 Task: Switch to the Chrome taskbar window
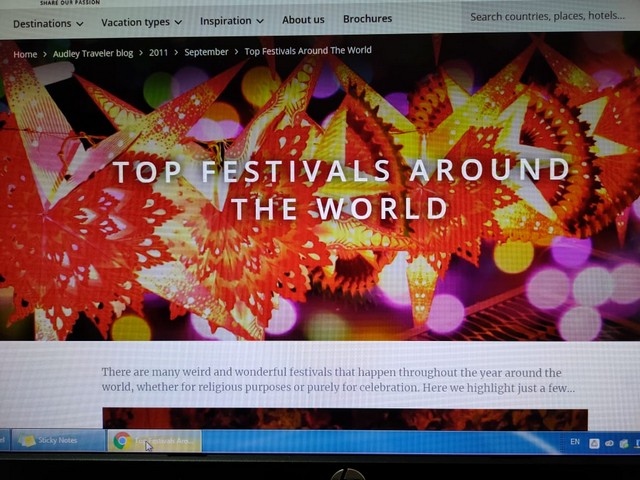click(155, 440)
